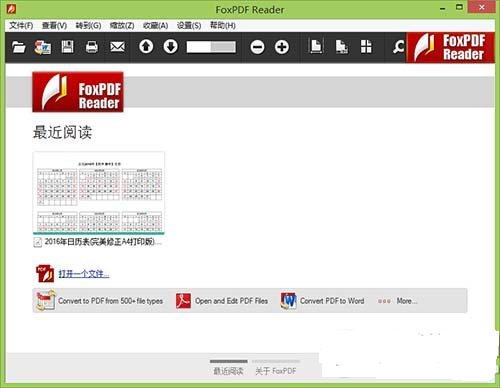500x388 pixels.
Task: Open the 文件(F) menu
Action: [21, 25]
